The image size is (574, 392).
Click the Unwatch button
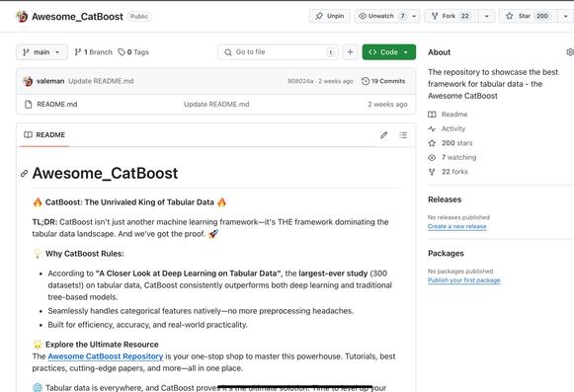click(x=381, y=16)
